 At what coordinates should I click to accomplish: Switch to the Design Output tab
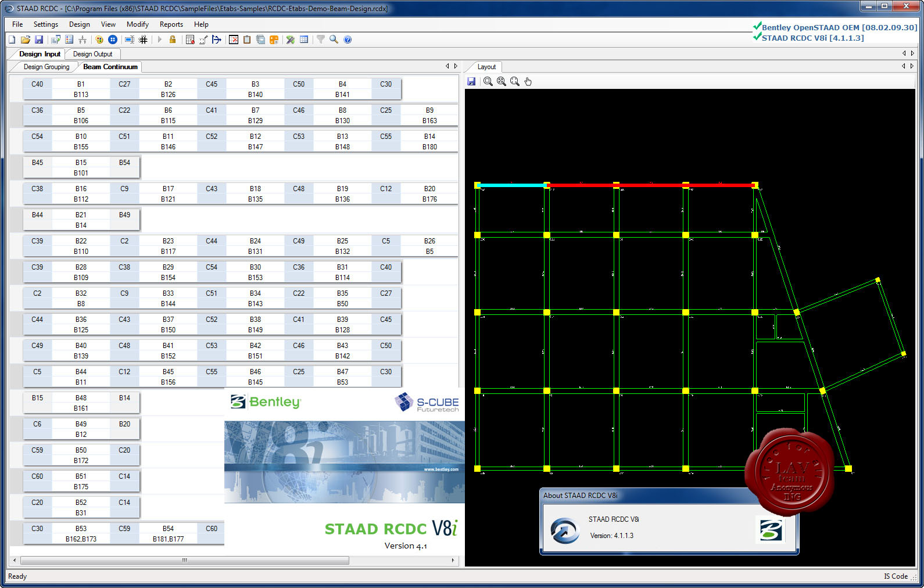[93, 54]
